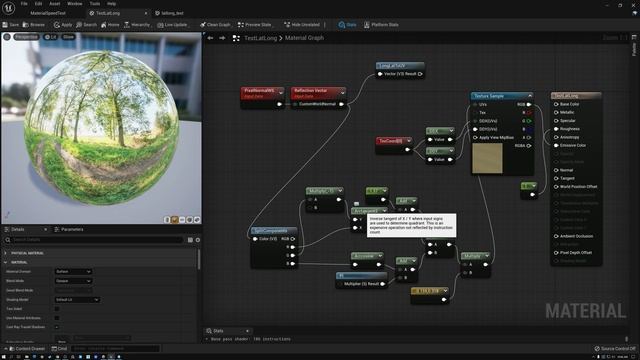Close the TestLatLong tab

(x=146, y=13)
